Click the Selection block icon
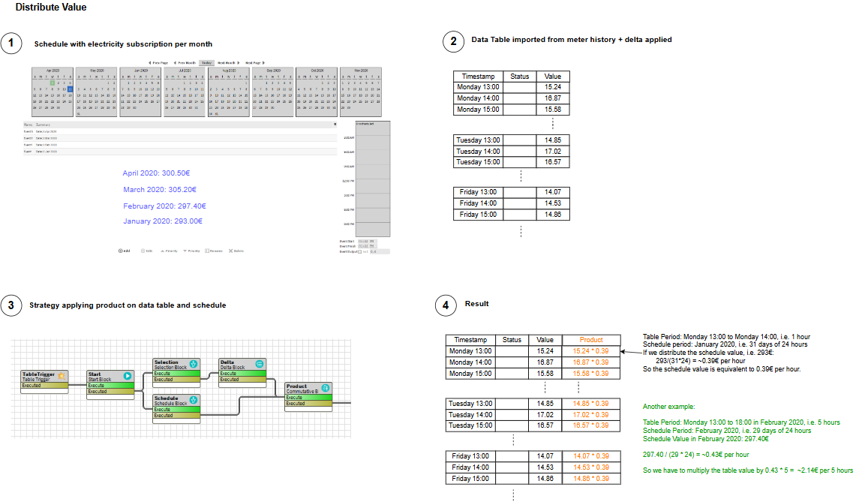Screen dimensions: 868x502 click(x=194, y=363)
